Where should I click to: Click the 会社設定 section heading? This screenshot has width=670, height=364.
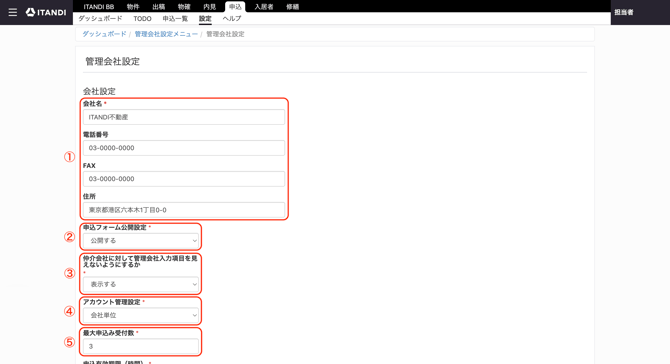point(99,91)
